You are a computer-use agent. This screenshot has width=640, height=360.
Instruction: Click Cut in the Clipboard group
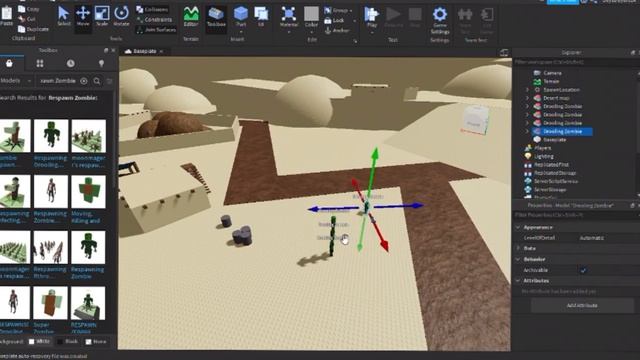point(27,19)
